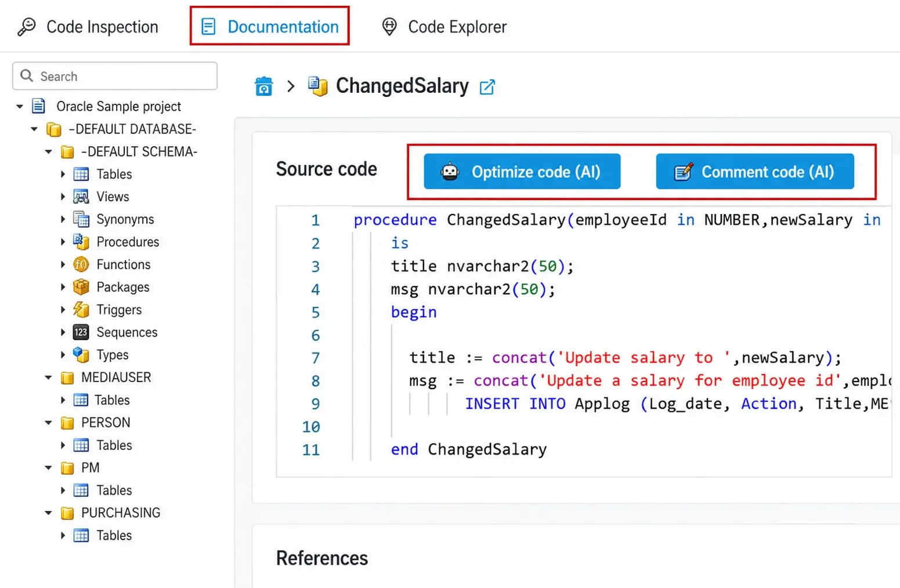Go to home via breadcrumb icon
Viewport: 900px width, 588px height.
coord(264,86)
